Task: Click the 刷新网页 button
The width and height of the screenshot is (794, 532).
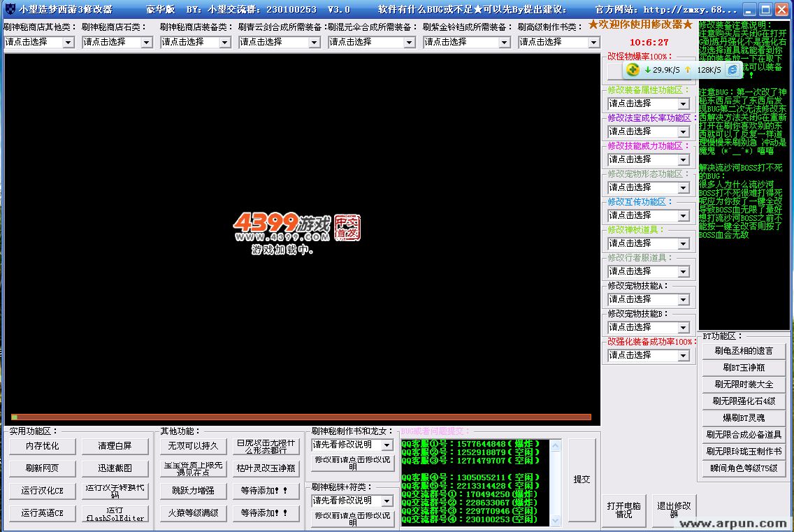Action: point(43,468)
